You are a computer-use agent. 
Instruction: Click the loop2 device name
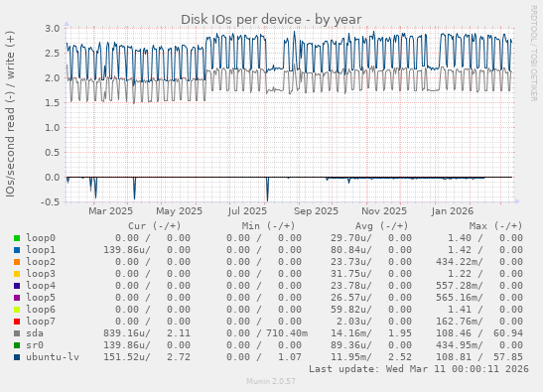41,262
